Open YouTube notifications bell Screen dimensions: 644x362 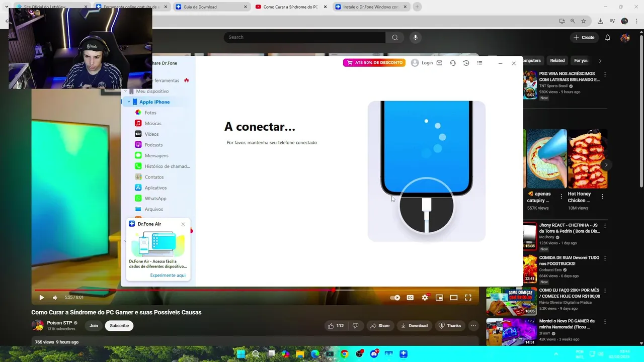point(607,37)
